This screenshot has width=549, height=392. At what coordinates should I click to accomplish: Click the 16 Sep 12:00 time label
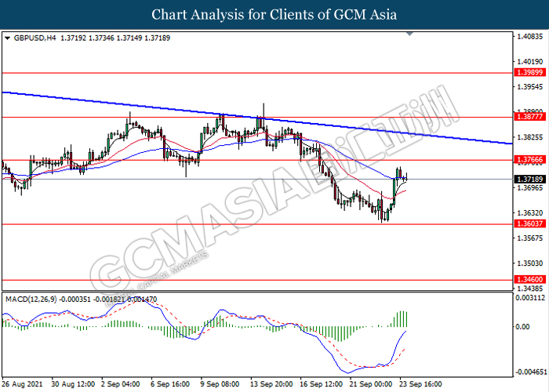click(322, 384)
